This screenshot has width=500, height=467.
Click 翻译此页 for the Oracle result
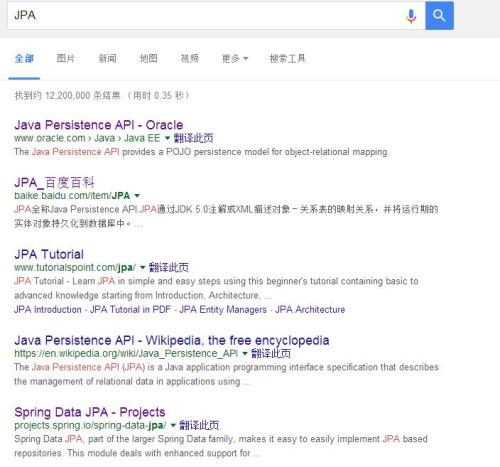coord(193,138)
